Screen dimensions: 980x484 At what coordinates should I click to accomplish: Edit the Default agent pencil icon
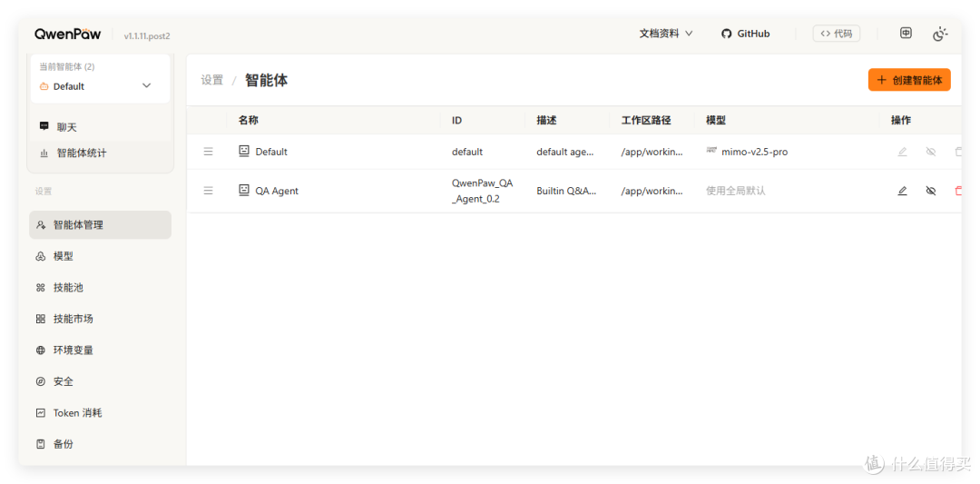click(902, 152)
